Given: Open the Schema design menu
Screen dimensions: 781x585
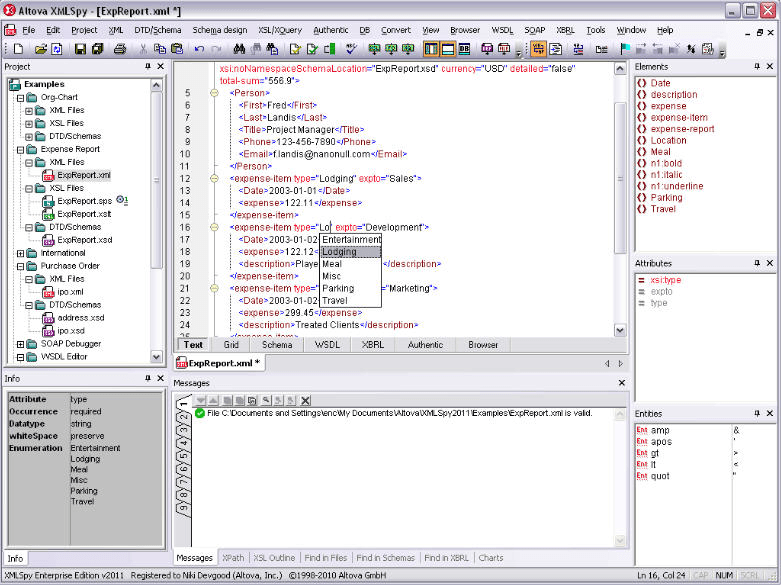Looking at the screenshot, I should tap(220, 30).
